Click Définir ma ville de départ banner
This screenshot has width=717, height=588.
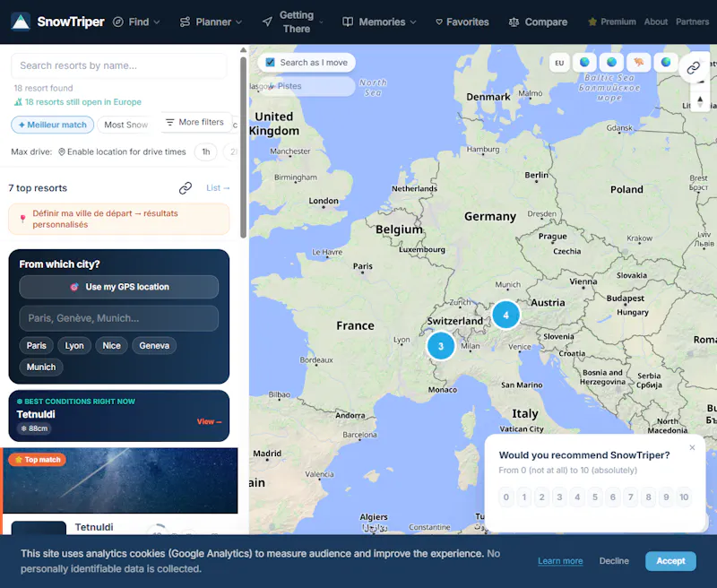(x=119, y=219)
